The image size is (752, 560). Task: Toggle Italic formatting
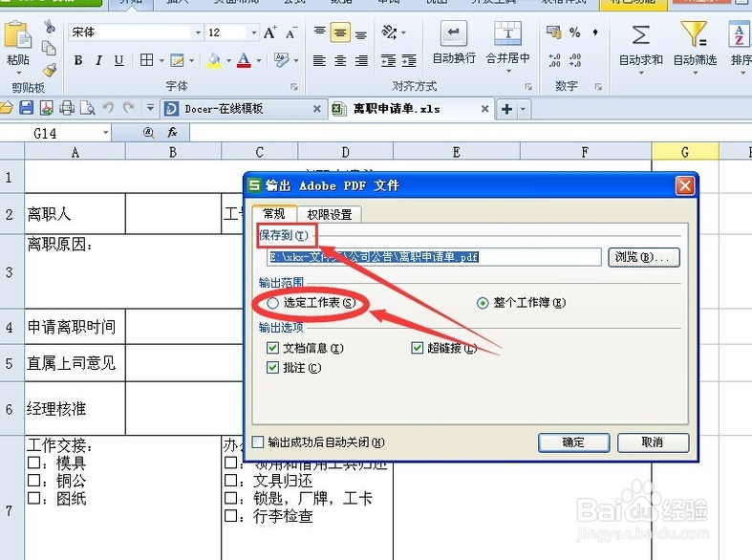click(x=98, y=60)
